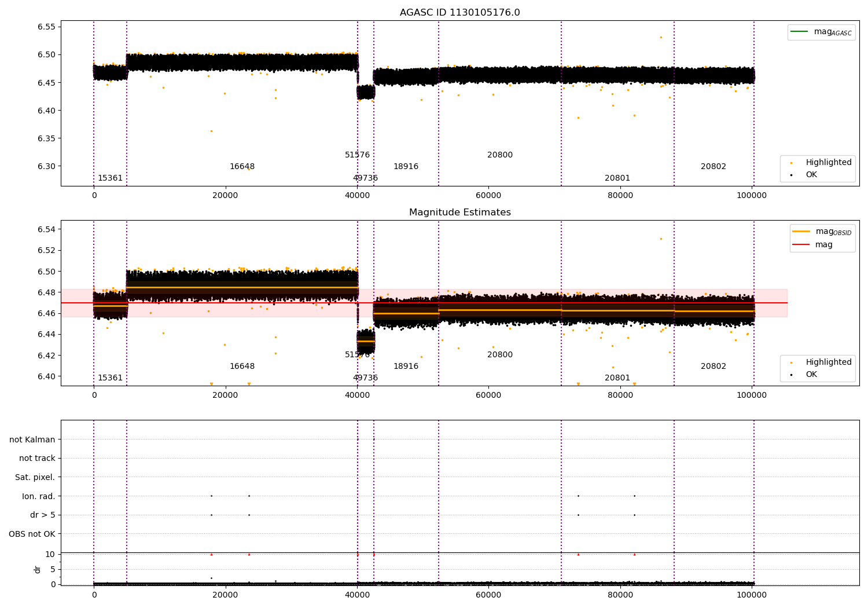Click the "Sat. pixel." axis label

click(x=35, y=478)
